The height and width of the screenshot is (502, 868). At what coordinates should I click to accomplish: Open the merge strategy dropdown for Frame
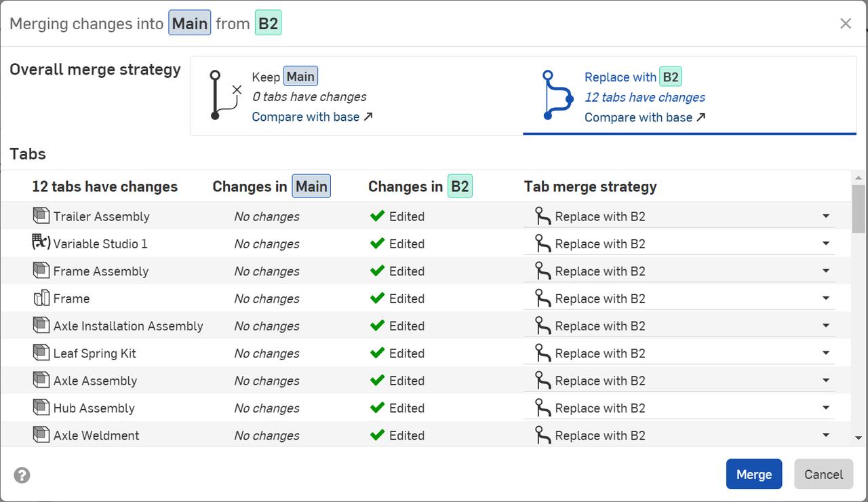pos(826,298)
